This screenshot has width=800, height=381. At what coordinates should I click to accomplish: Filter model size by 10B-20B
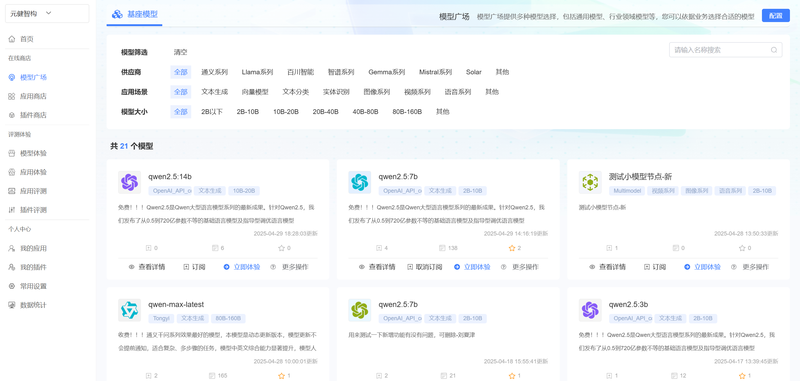click(x=286, y=112)
